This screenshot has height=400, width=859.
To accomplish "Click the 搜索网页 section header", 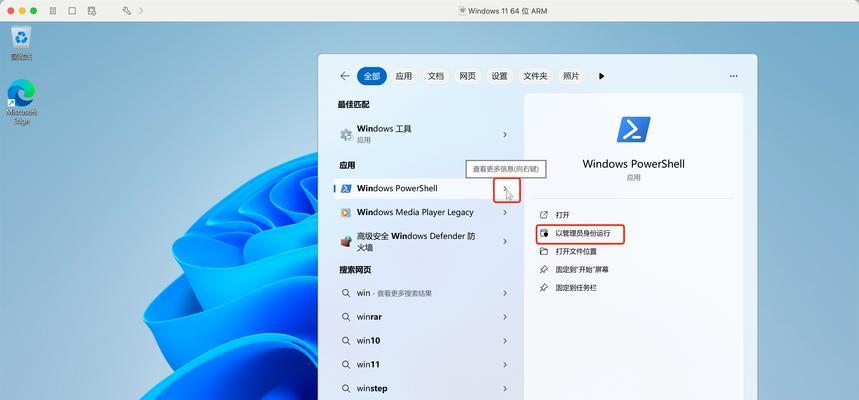I will coord(355,270).
